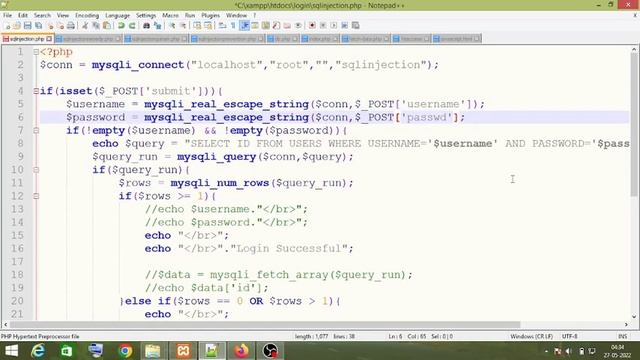Open the Settings menu

[x=146, y=16]
